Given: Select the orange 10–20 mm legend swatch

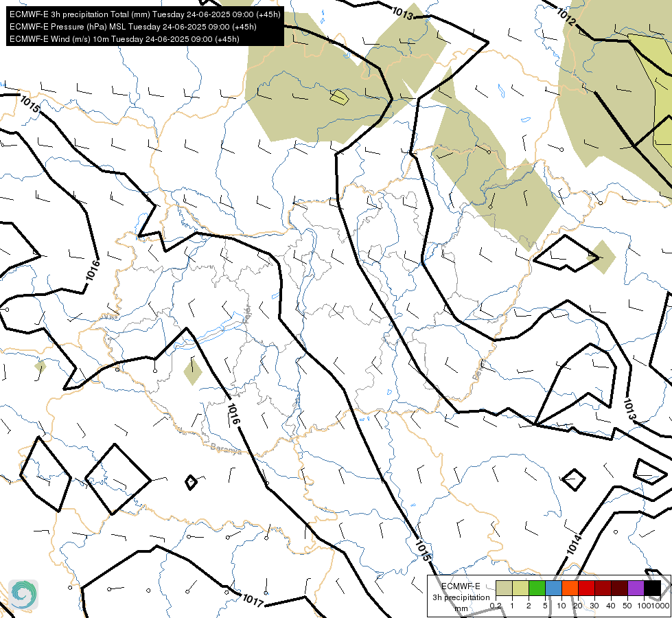Looking at the screenshot, I should click(570, 588).
